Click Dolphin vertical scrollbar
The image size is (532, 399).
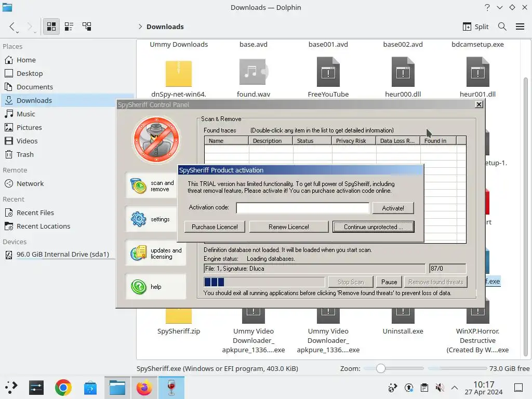[x=526, y=217]
